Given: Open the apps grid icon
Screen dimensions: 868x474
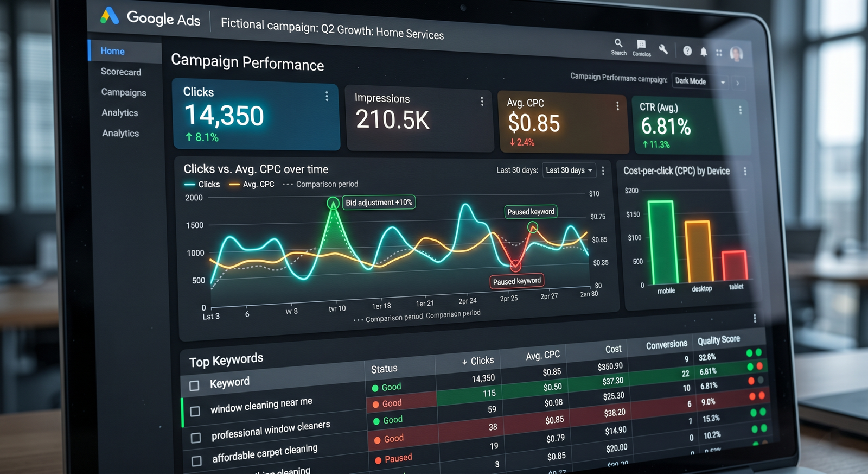Looking at the screenshot, I should (x=719, y=53).
